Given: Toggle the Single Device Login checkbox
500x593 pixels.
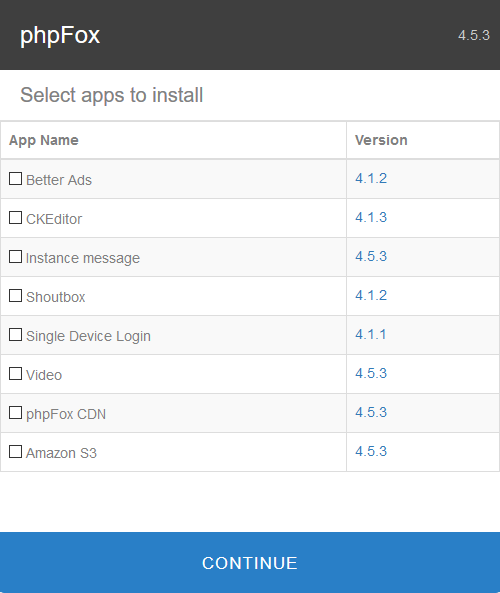Looking at the screenshot, I should (15, 334).
